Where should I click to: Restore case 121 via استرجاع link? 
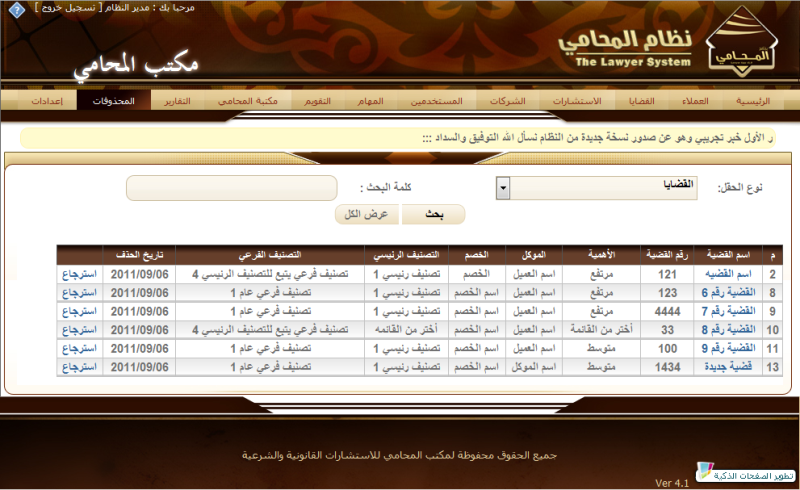tap(80, 273)
